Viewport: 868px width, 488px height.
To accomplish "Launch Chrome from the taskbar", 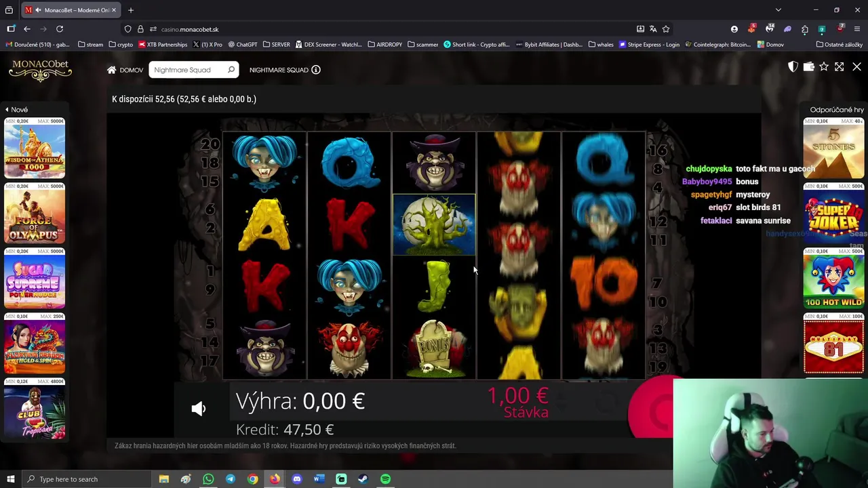I will point(252,479).
